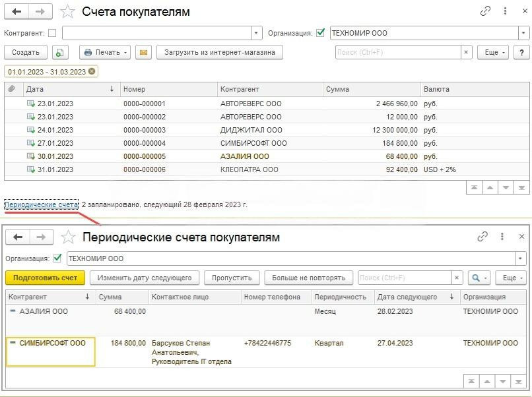Image resolution: width=532 pixels, height=397 pixels.
Task: Click Изменить дату следующего button
Action: click(x=145, y=278)
